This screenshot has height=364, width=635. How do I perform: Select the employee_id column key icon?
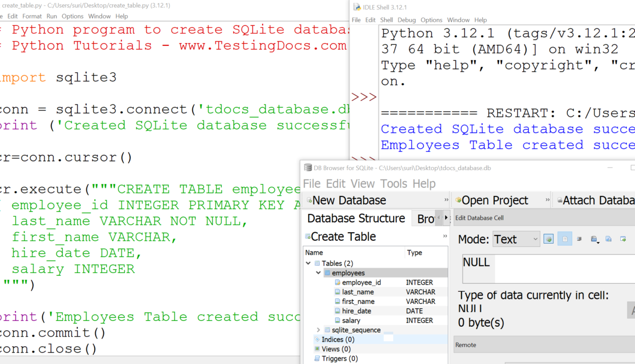(x=337, y=282)
